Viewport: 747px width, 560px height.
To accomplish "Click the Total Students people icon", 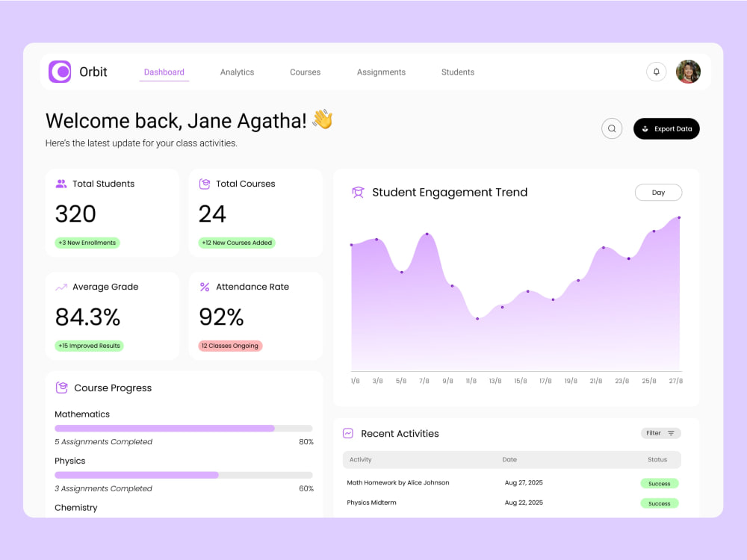I will [61, 184].
